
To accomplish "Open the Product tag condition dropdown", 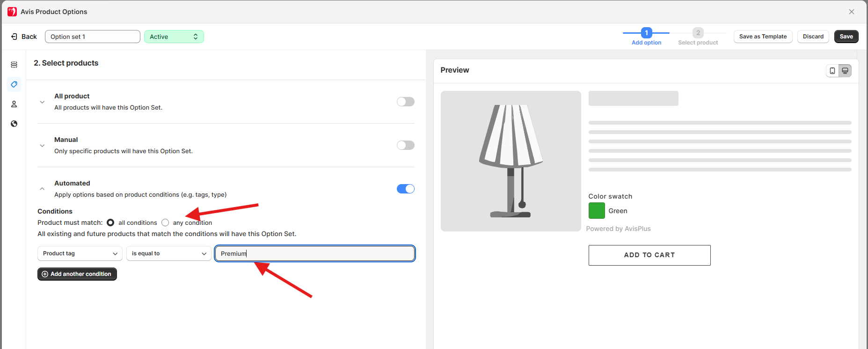I will click(x=80, y=253).
